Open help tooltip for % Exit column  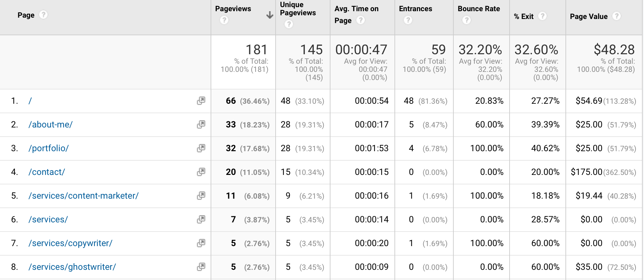pos(543,16)
